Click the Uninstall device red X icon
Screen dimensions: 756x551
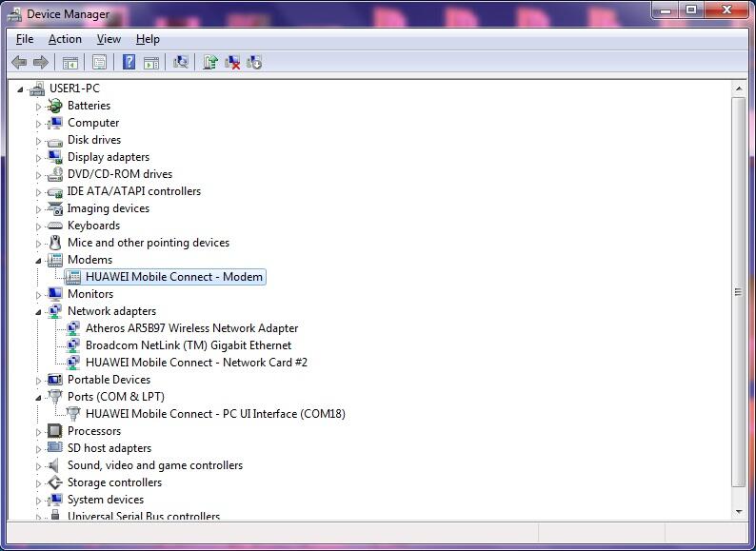click(232, 63)
